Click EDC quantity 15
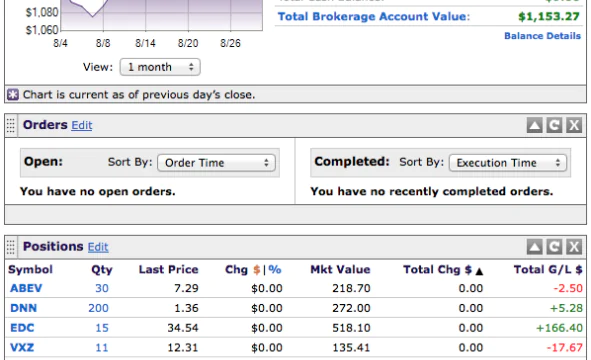 click(102, 328)
